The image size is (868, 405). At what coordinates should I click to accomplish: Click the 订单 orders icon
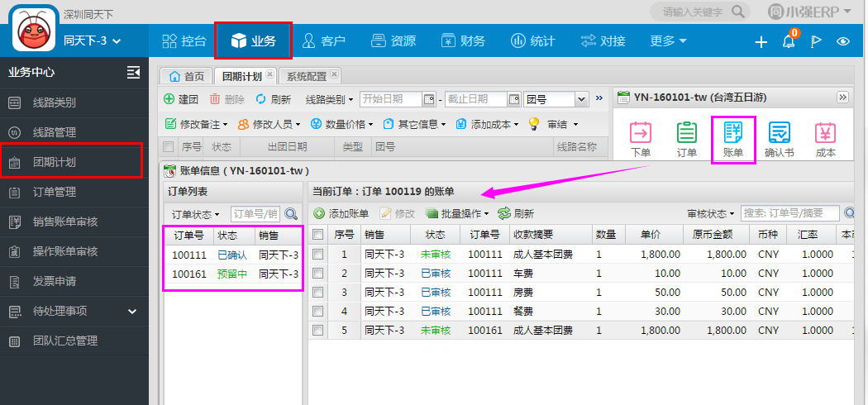(x=687, y=140)
